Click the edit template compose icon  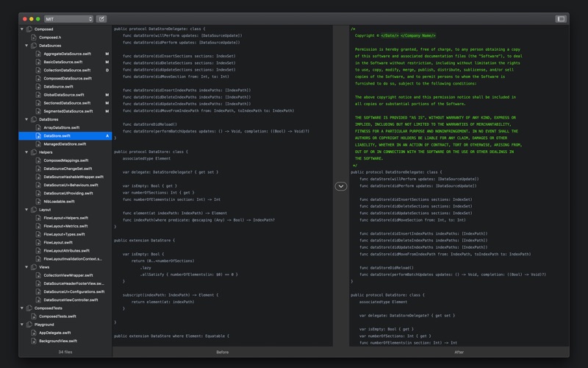[x=101, y=19]
